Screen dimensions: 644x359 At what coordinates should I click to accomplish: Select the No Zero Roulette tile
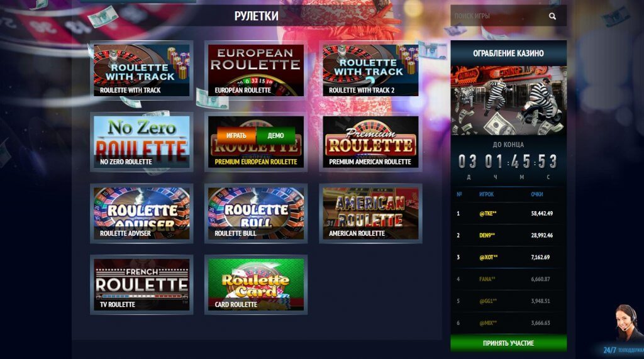point(142,141)
